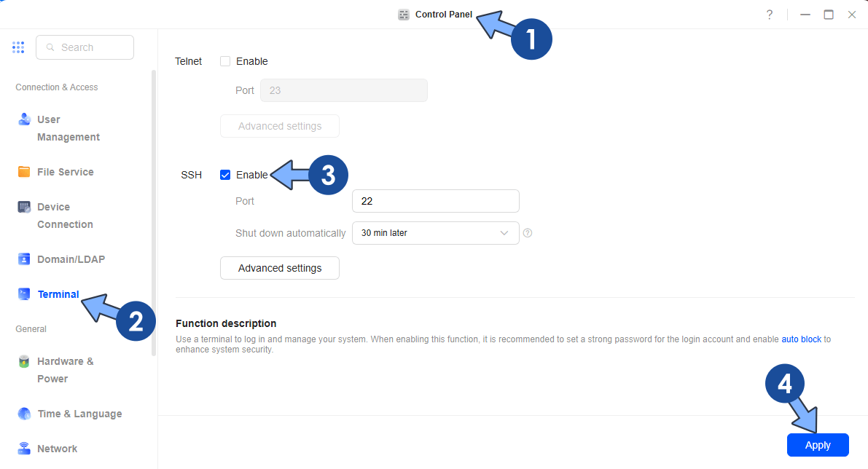
Task: Click the Network router icon
Action: click(24, 449)
